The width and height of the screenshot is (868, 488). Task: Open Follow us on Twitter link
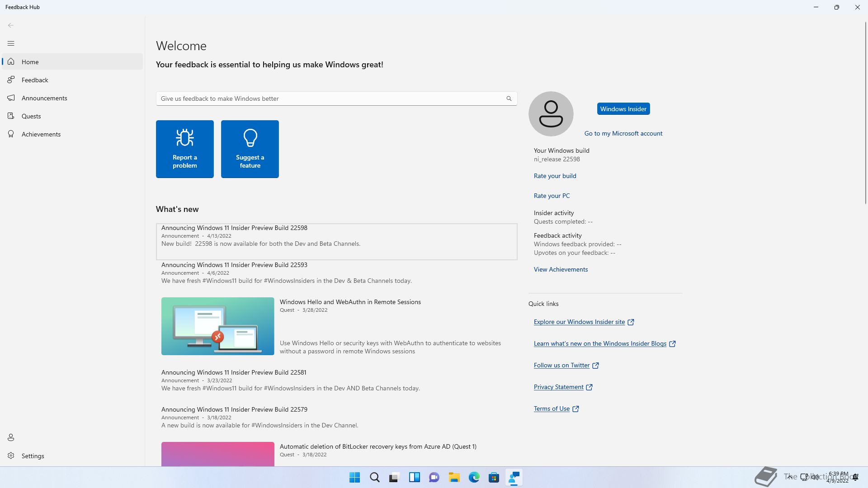click(562, 365)
